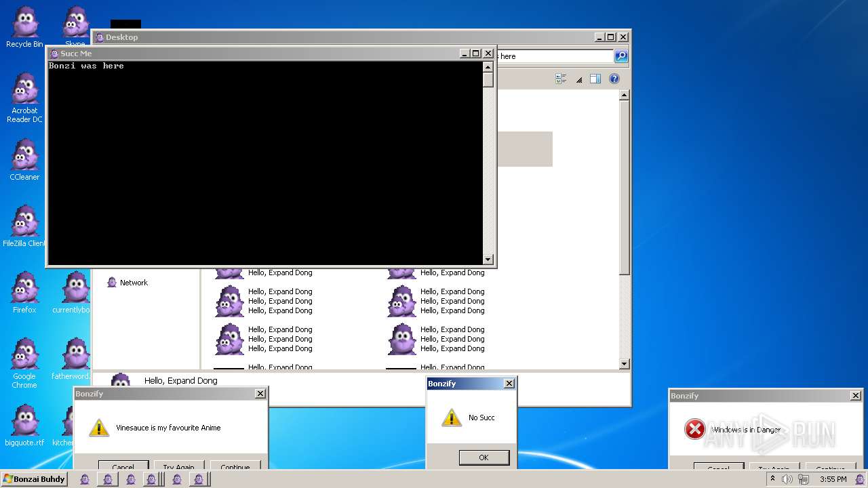Show hidden tray icons arrow

(772, 479)
